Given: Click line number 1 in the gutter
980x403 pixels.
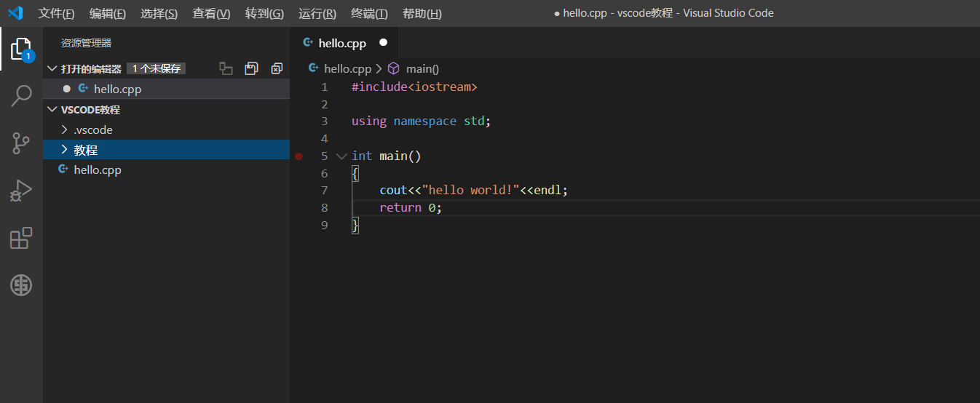Looking at the screenshot, I should click(x=324, y=87).
